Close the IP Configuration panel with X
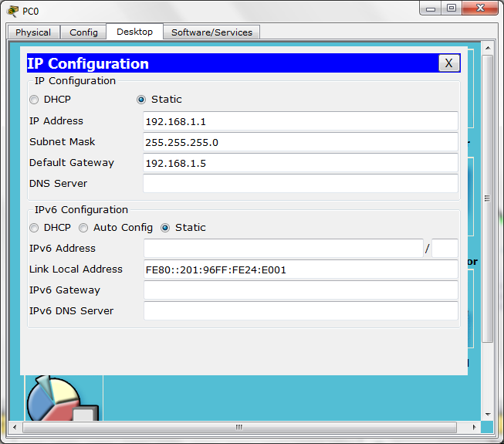 coord(448,63)
